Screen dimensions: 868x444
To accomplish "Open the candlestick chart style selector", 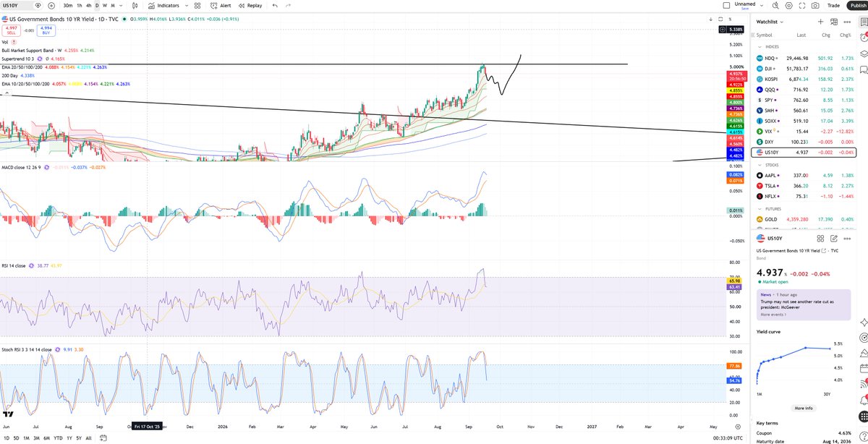I will [x=137, y=5].
